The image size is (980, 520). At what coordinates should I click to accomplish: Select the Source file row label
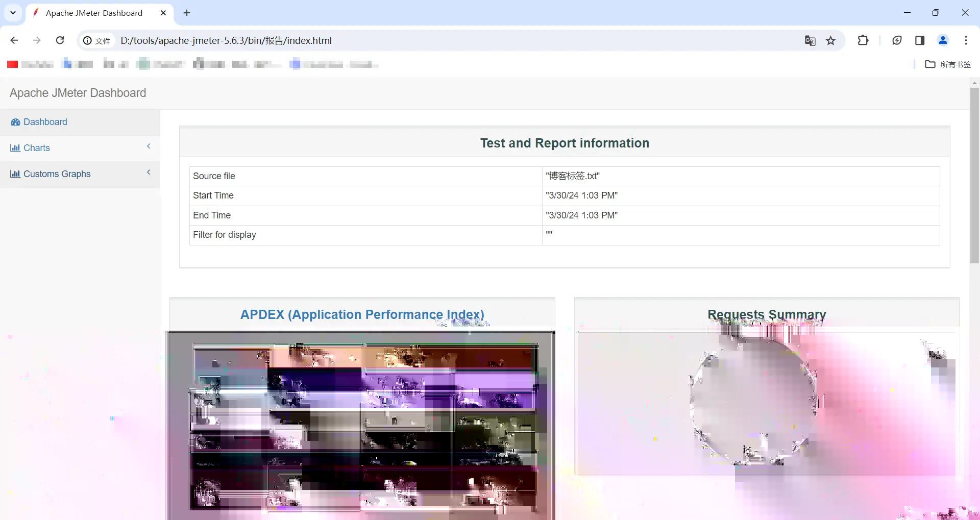pos(214,176)
